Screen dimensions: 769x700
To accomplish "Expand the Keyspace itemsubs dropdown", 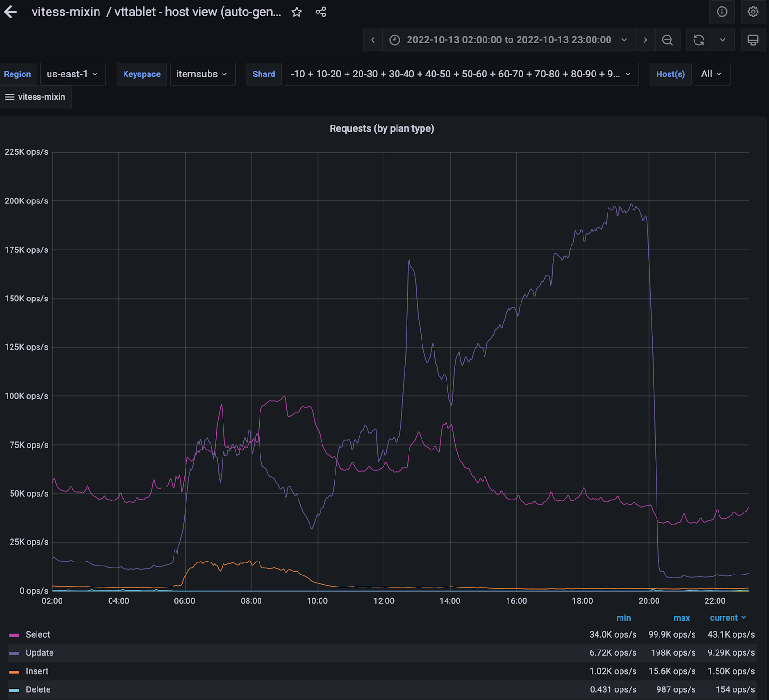I will (x=202, y=74).
